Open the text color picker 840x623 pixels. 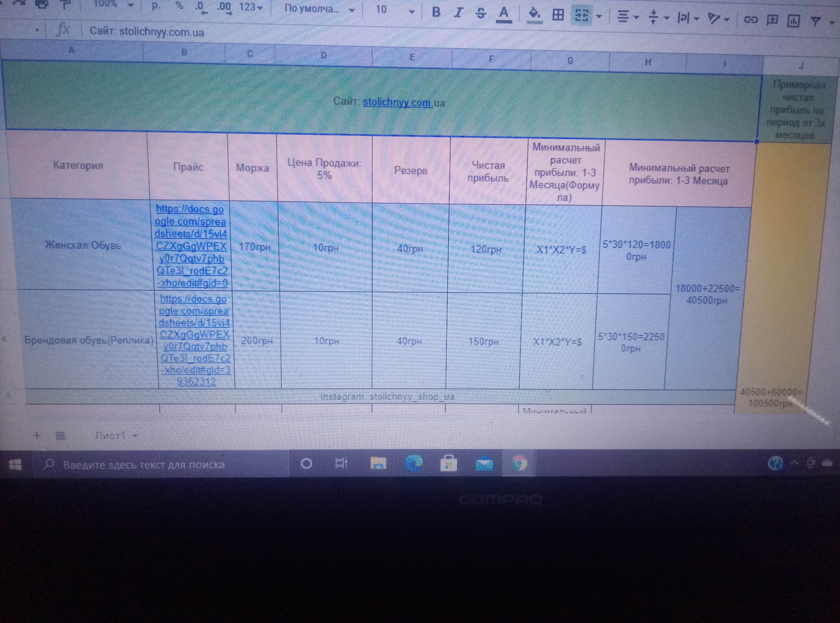[504, 15]
